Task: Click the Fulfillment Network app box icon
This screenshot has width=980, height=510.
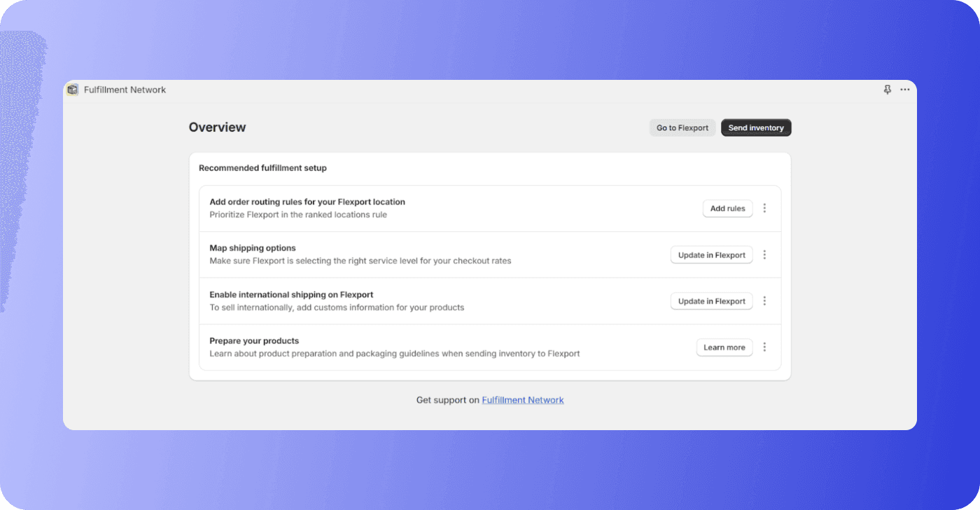Action: click(72, 90)
